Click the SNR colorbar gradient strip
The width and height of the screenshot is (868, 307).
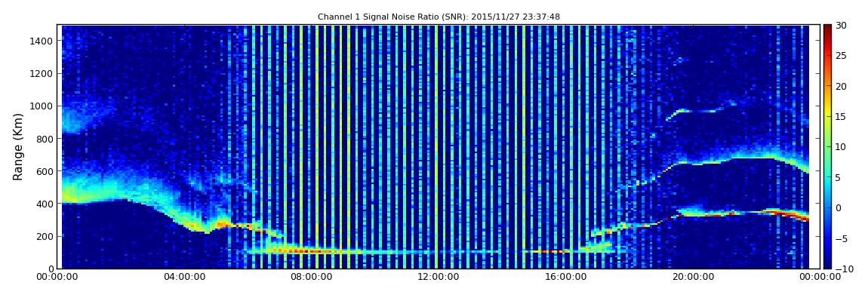pyautogui.click(x=827, y=146)
